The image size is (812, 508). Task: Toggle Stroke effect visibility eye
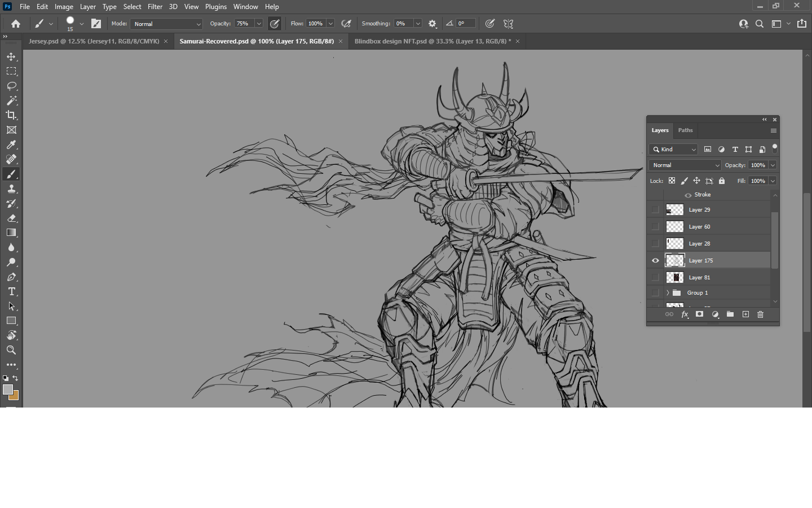(x=688, y=195)
